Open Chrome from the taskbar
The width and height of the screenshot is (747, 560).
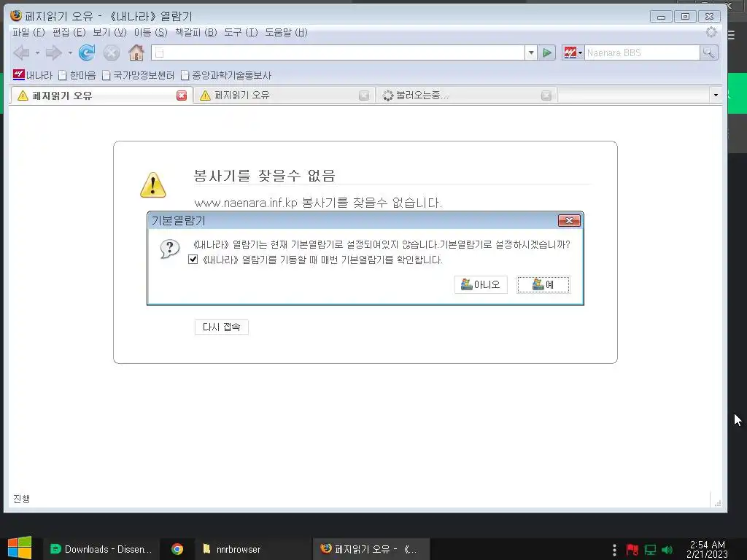[177, 549]
